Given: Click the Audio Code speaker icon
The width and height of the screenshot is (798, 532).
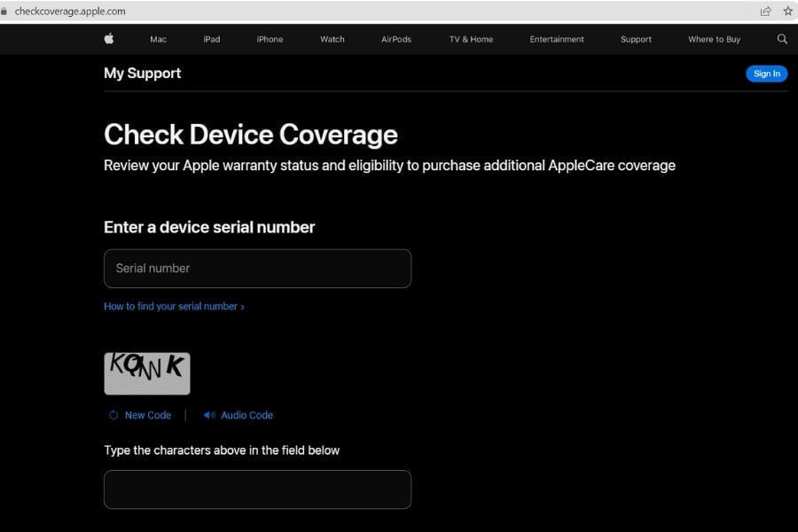Looking at the screenshot, I should click(209, 415).
